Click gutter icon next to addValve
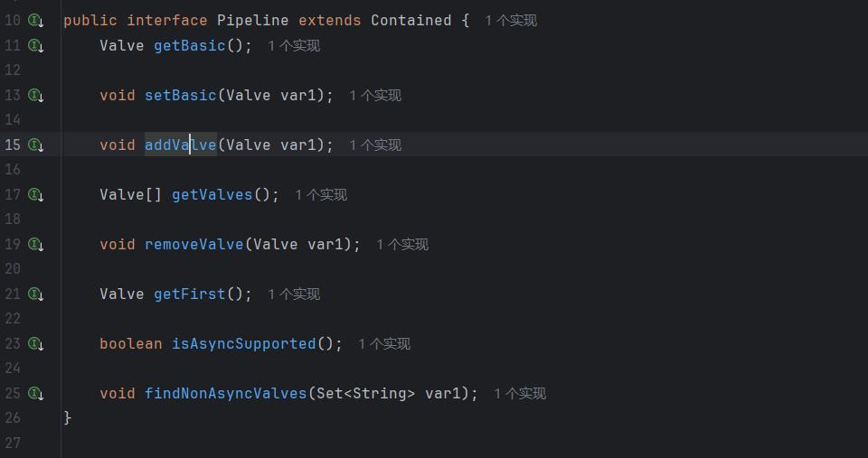 pos(36,145)
